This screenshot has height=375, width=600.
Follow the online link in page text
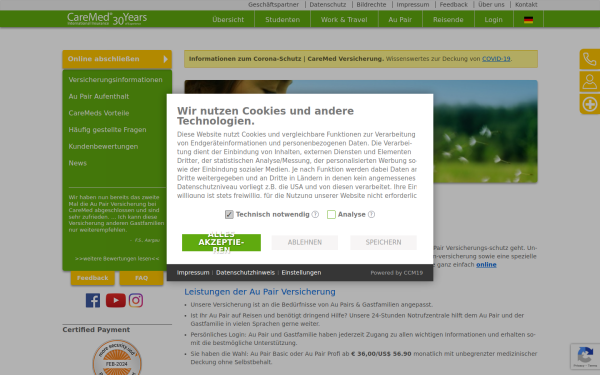click(486, 265)
